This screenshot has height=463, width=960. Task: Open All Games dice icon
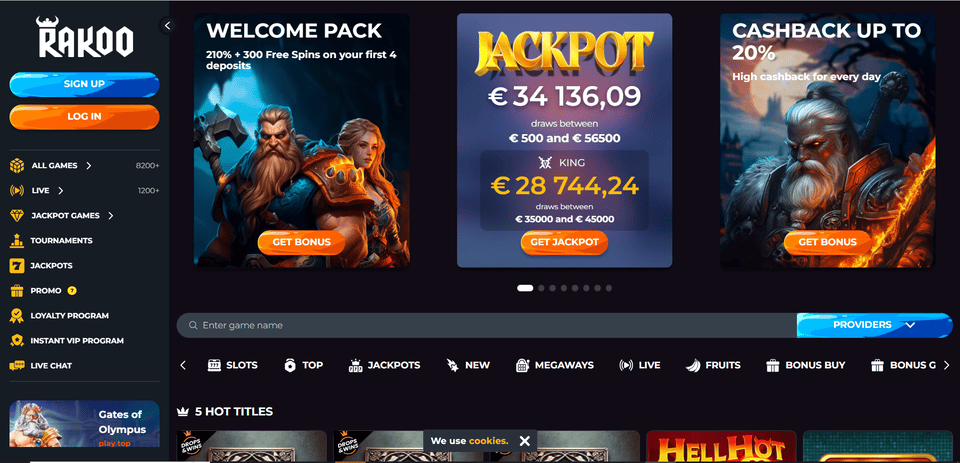coord(17,165)
